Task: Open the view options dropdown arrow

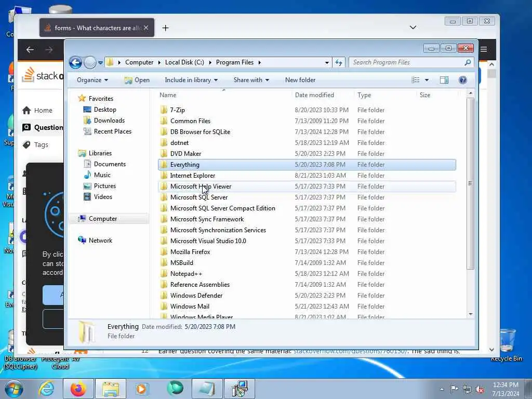Action: [x=427, y=80]
